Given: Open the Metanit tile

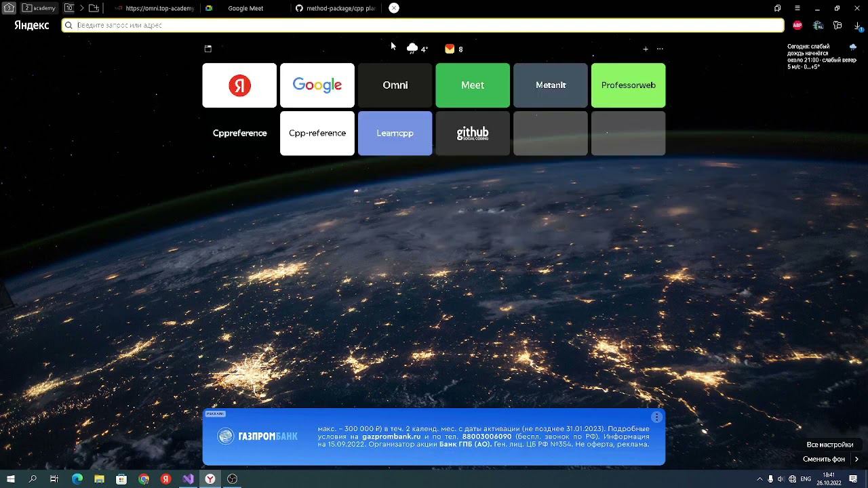Looking at the screenshot, I should click(551, 85).
